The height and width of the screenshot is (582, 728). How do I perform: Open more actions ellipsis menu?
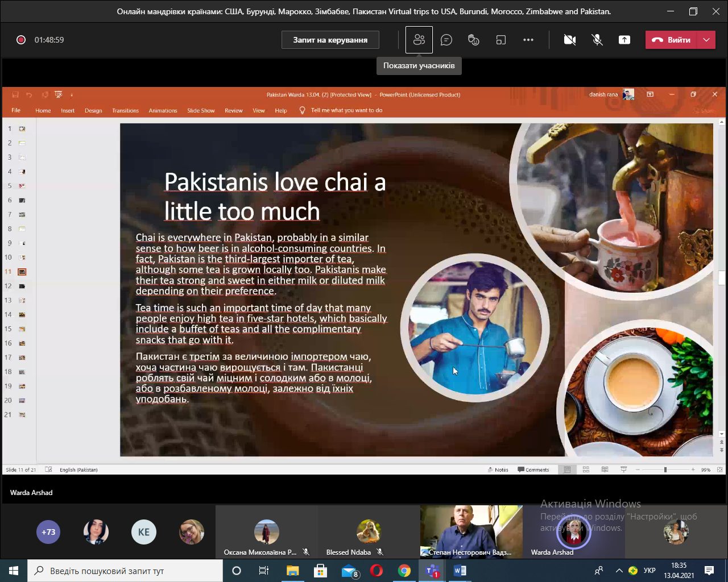[528, 40]
